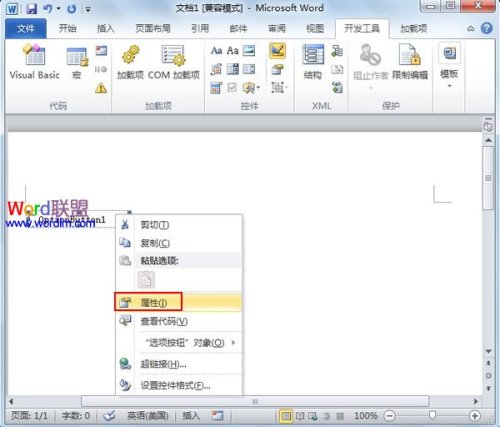Toggle Design Mode in the 控件 group
Image resolution: width=500 pixels, height=427 pixels.
277,51
